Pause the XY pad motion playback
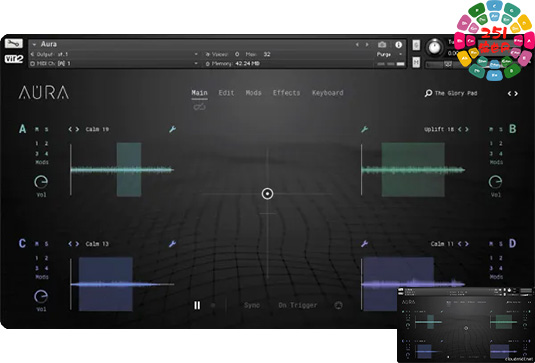Viewport: 535px width, 363px height. tap(197, 305)
